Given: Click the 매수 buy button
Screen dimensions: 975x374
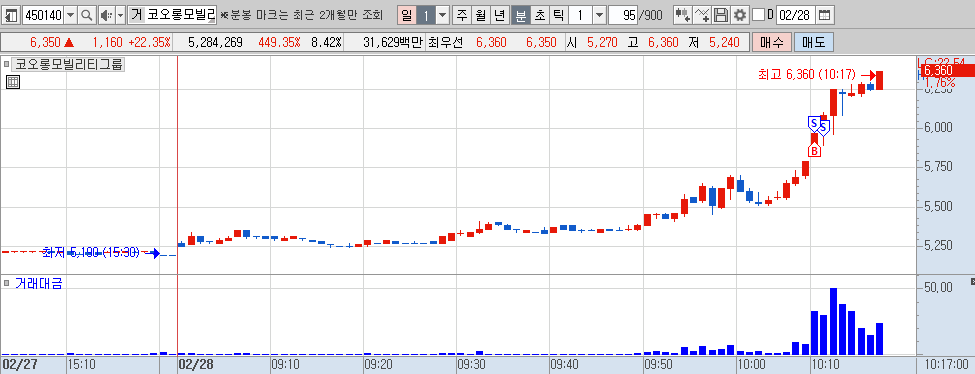Looking at the screenshot, I should (771, 42).
